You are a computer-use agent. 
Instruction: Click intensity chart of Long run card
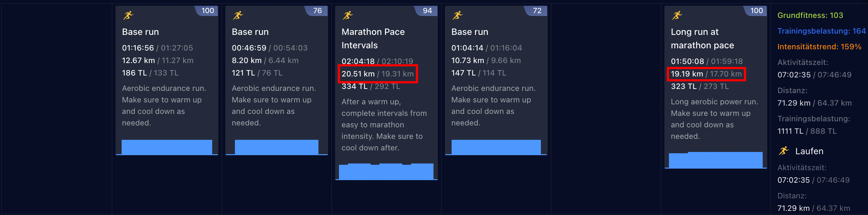(715, 160)
